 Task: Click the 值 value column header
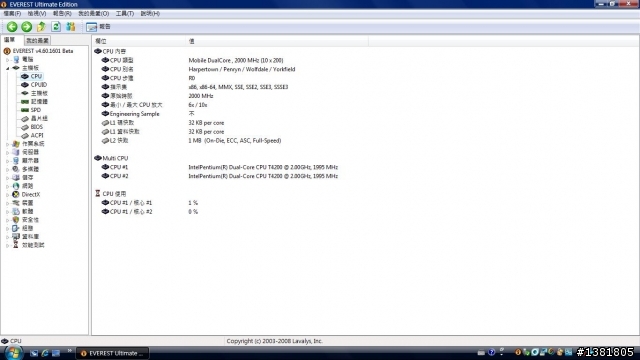(x=277, y=41)
